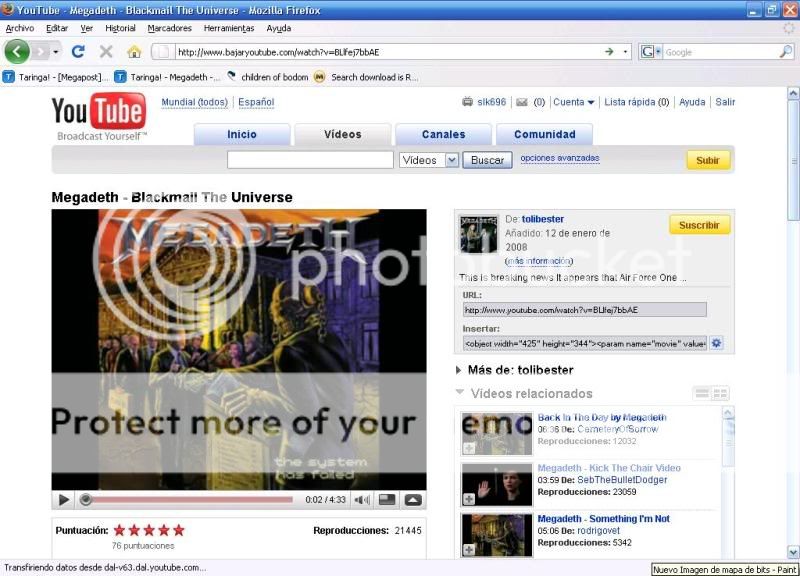Mute the video using the speaker icon
The height and width of the screenshot is (576, 800).
tap(362, 500)
